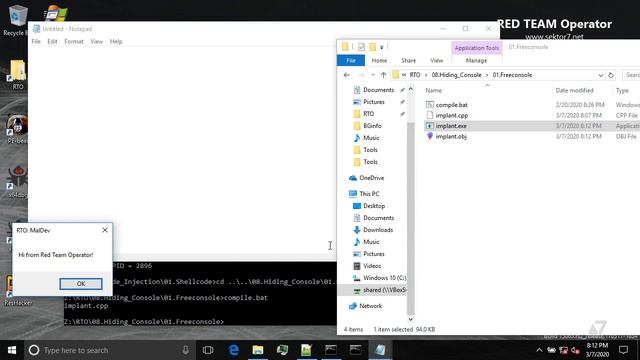The height and width of the screenshot is (360, 640).
Task: Click the Explorer search box
Action: pyautogui.click(x=631, y=75)
